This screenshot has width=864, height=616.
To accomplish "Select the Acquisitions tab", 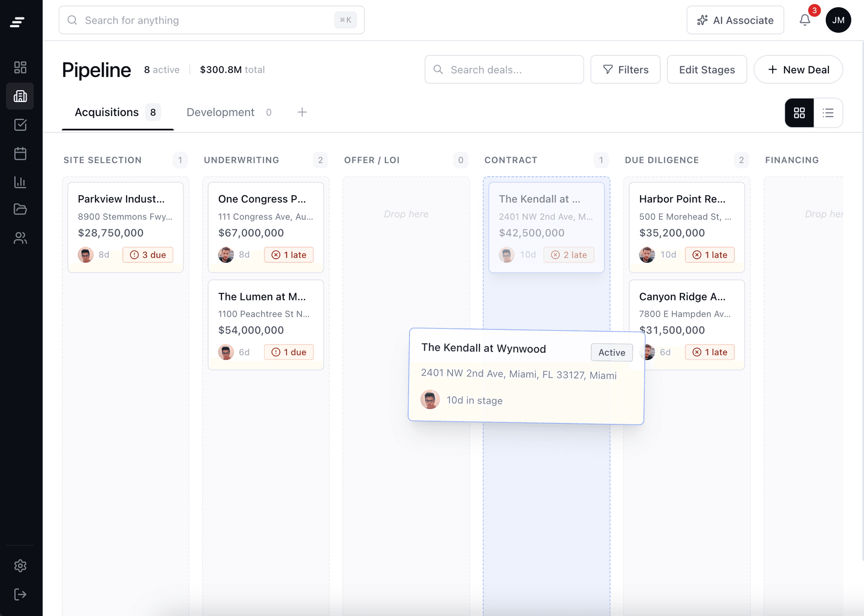I will tap(107, 112).
